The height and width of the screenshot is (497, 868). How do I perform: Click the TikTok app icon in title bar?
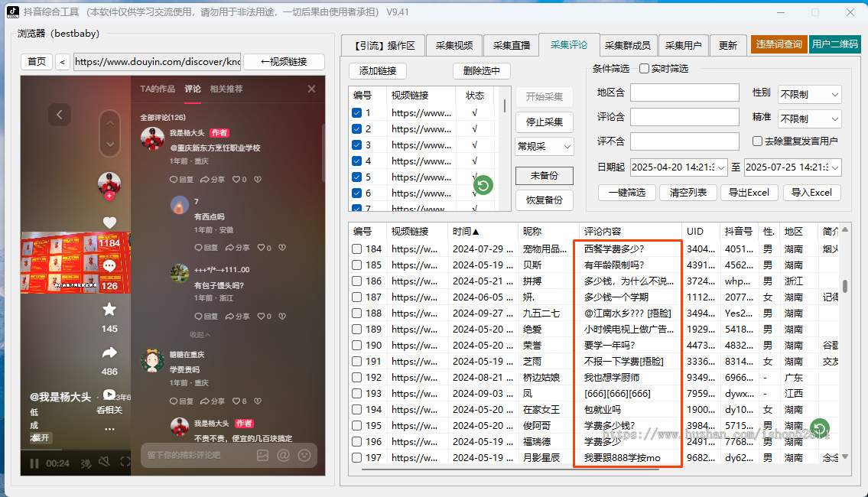pyautogui.click(x=12, y=11)
